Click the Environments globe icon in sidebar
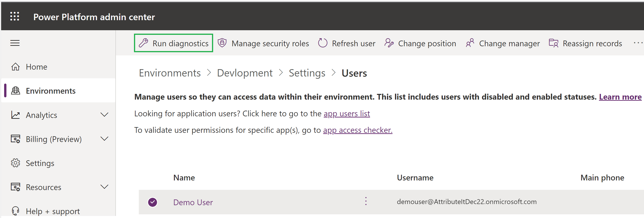644x218 pixels. point(16,90)
